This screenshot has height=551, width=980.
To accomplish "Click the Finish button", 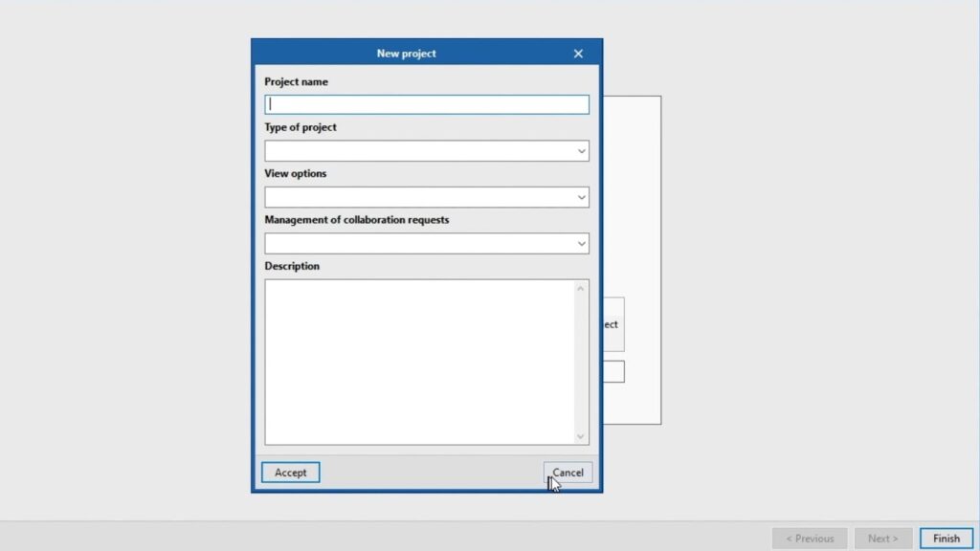I will point(946,539).
